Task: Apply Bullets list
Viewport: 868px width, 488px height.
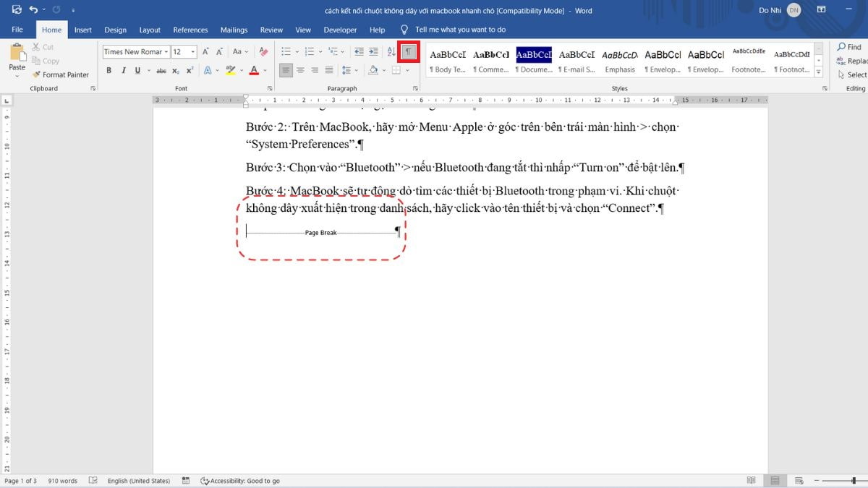Action: point(286,51)
